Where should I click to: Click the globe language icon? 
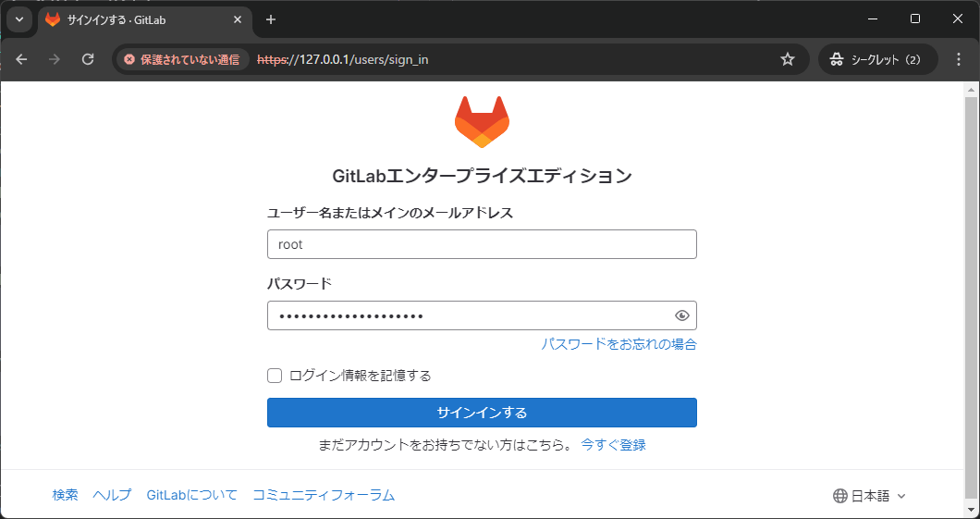click(x=840, y=497)
